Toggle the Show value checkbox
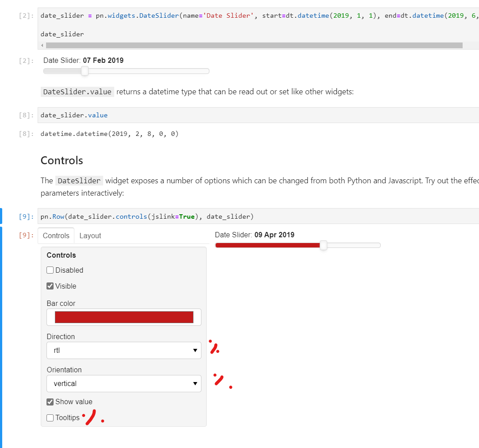Image resolution: width=479 pixels, height=448 pixels. point(50,402)
